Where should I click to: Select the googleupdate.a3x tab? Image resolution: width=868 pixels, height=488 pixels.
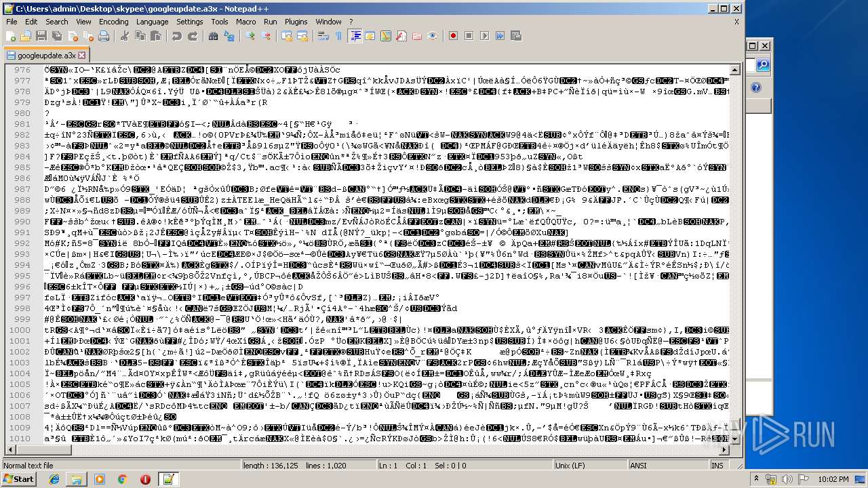[46, 55]
